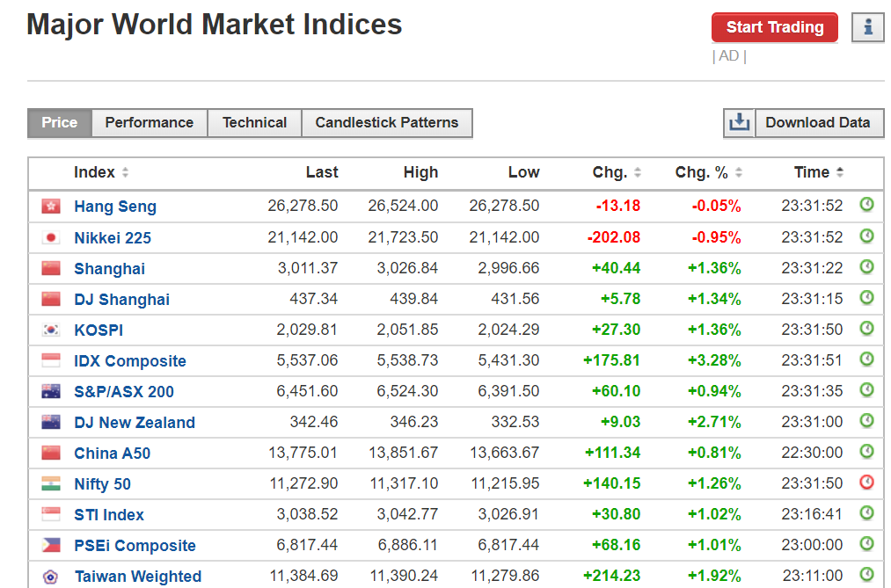Viewport: 891px width, 588px height.
Task: Sort the table by Index column
Action: pyautogui.click(x=125, y=172)
